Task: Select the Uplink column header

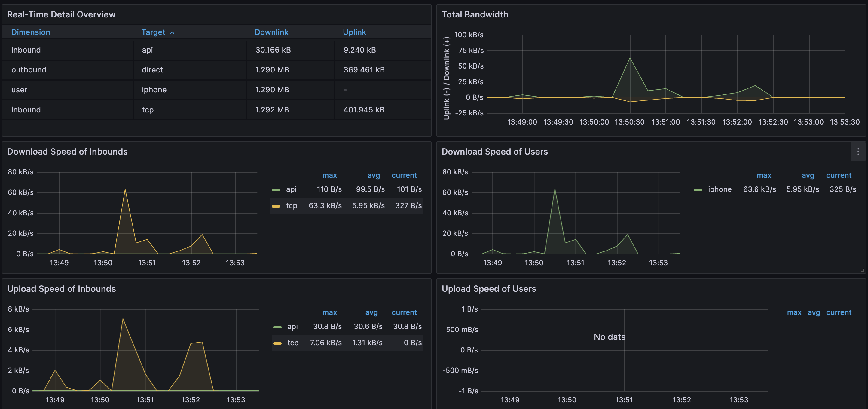Action: (354, 32)
